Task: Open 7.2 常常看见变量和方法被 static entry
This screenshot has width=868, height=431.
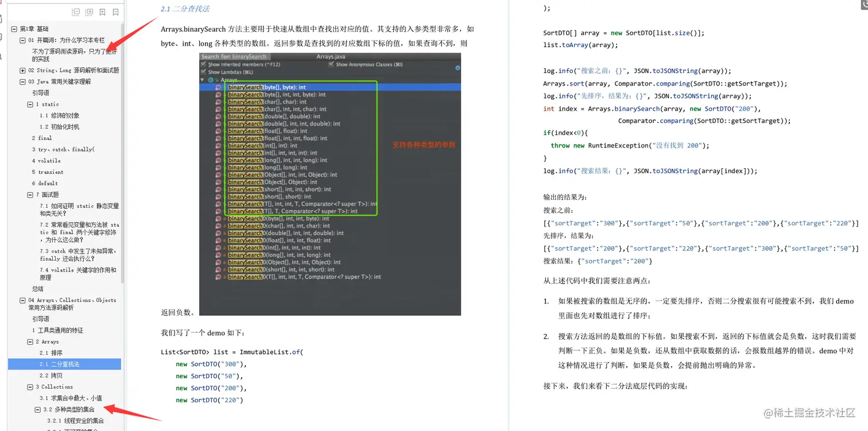Action: pos(79,232)
